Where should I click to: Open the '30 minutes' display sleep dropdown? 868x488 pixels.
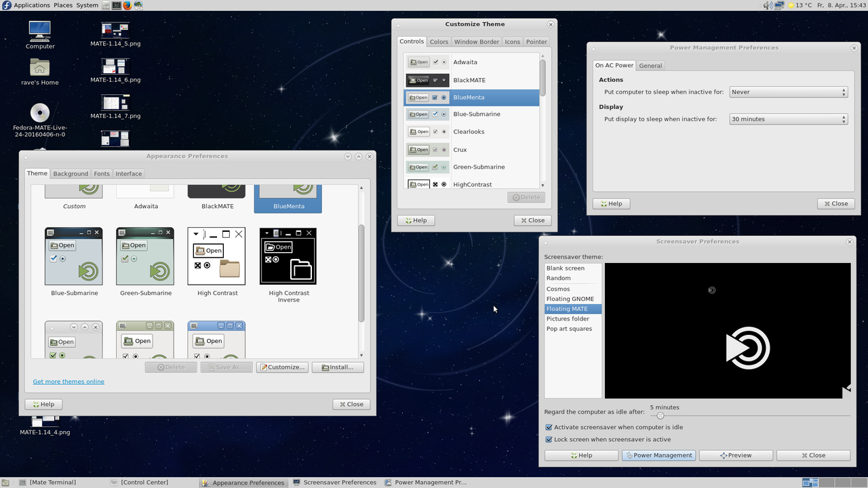pyautogui.click(x=788, y=119)
